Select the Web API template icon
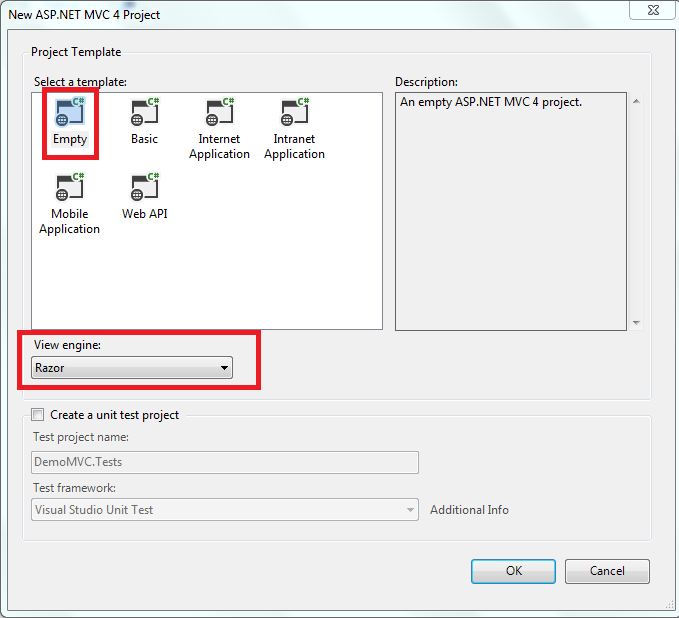This screenshot has width=679, height=618. [x=145, y=187]
